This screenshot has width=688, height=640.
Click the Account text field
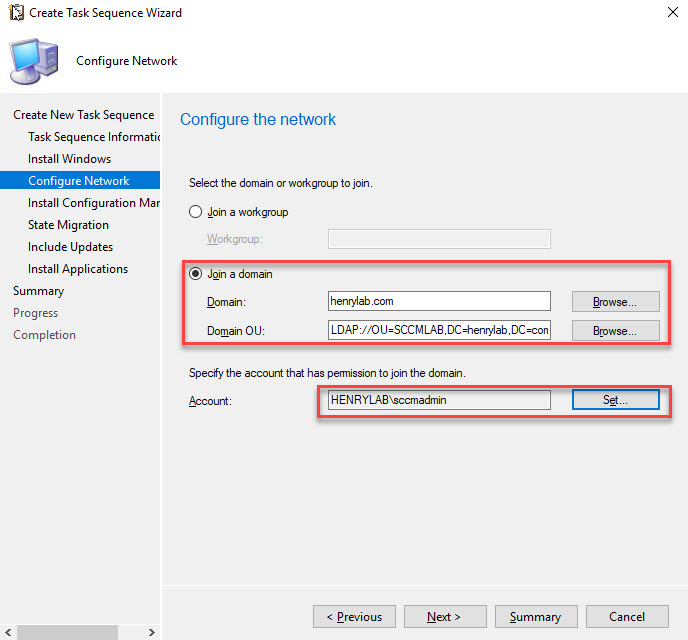click(439, 400)
